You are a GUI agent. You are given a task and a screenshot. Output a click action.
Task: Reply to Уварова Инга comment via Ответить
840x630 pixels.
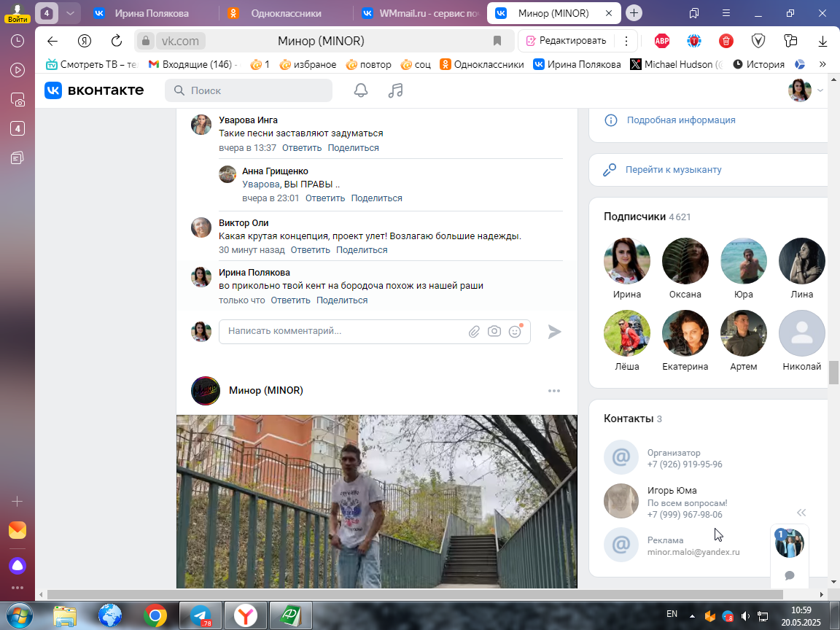pos(302,148)
